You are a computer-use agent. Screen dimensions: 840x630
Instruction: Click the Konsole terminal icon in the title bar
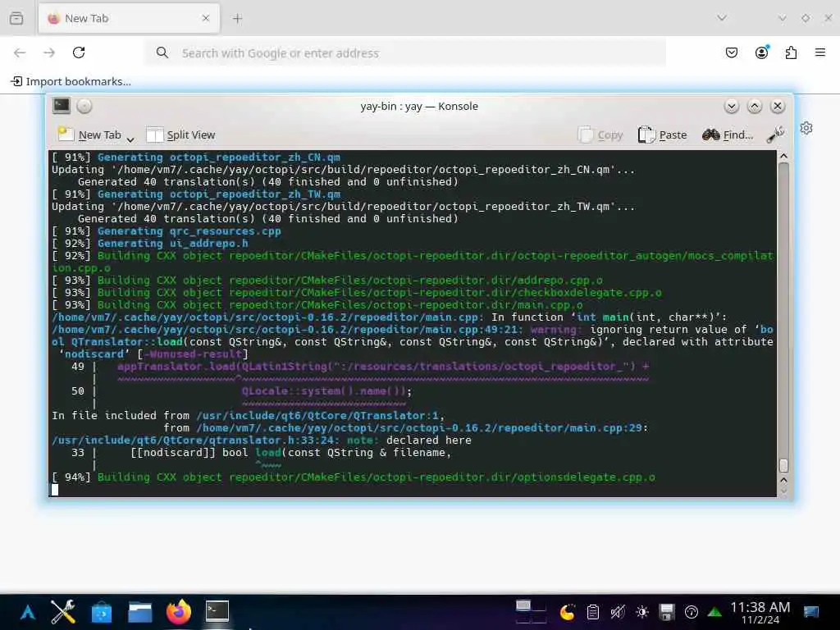tap(61, 106)
